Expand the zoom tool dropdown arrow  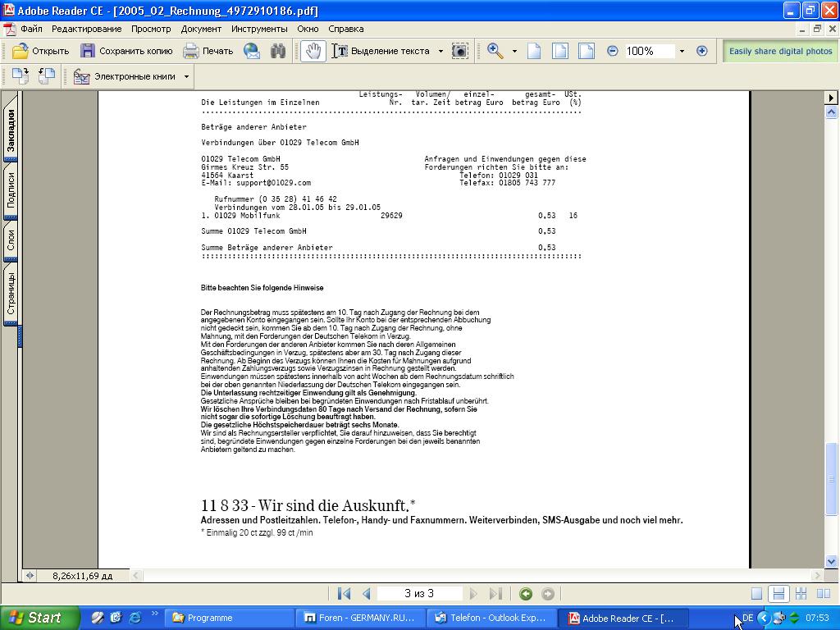pyautogui.click(x=514, y=52)
